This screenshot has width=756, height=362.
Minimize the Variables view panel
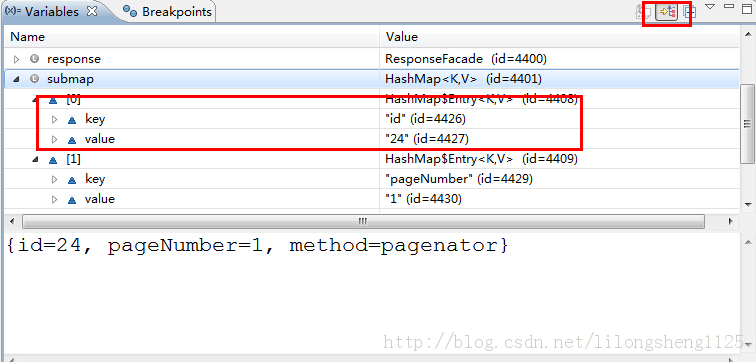(729, 7)
